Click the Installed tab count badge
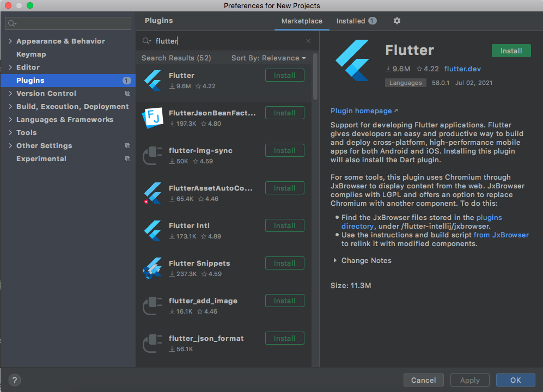The image size is (543, 392). point(373,21)
